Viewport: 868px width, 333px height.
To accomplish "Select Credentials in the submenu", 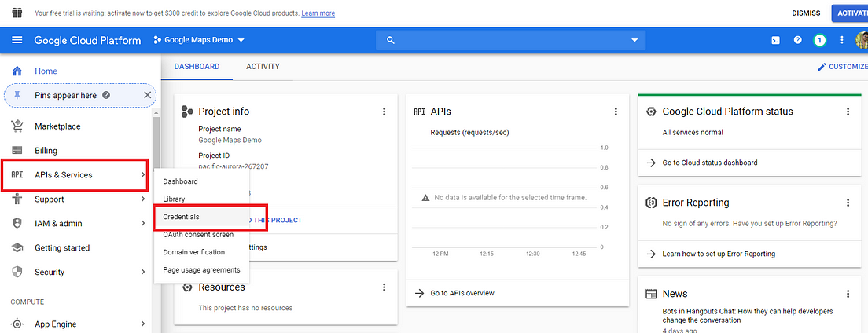I will 202,217.
